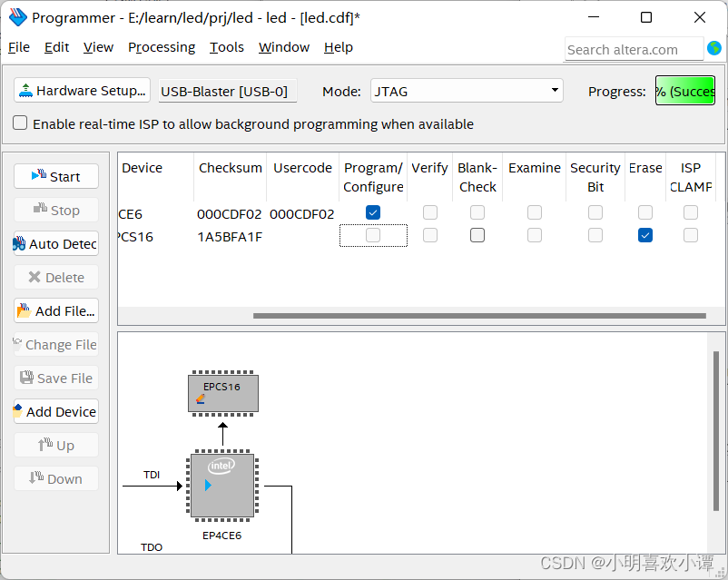This screenshot has height=580, width=728.
Task: Toggle Blank-Check in the CE6 row
Action: (x=477, y=212)
